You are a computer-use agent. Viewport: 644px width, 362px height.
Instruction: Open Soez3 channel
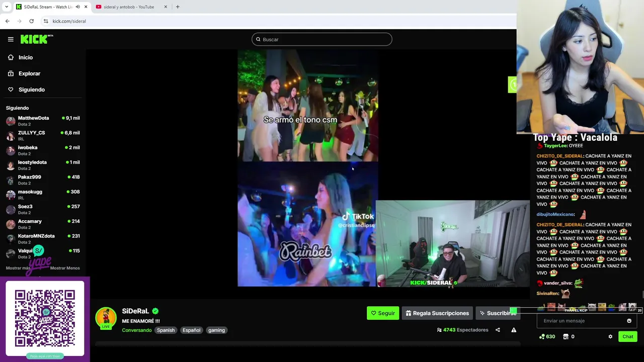(43, 209)
